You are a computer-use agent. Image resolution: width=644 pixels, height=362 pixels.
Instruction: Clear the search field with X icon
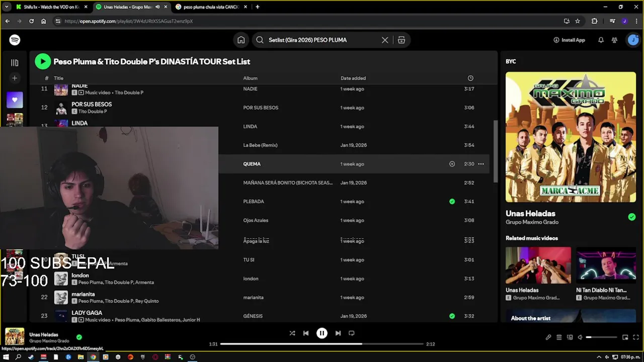click(385, 40)
